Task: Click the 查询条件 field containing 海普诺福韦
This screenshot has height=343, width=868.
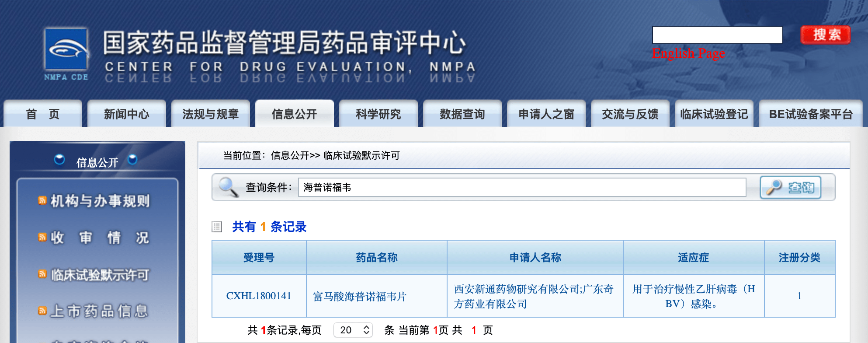Action: pyautogui.click(x=522, y=187)
